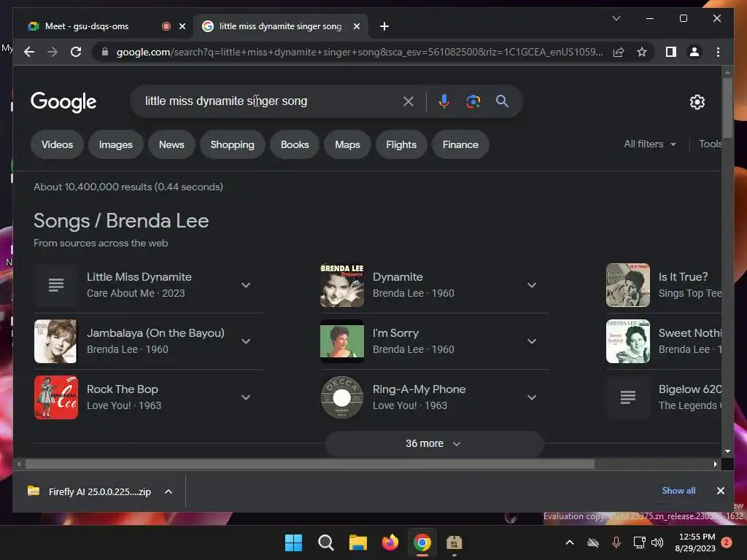
Task: Click the scroll-right arrow of horizontal scrollbar
Action: [716, 464]
